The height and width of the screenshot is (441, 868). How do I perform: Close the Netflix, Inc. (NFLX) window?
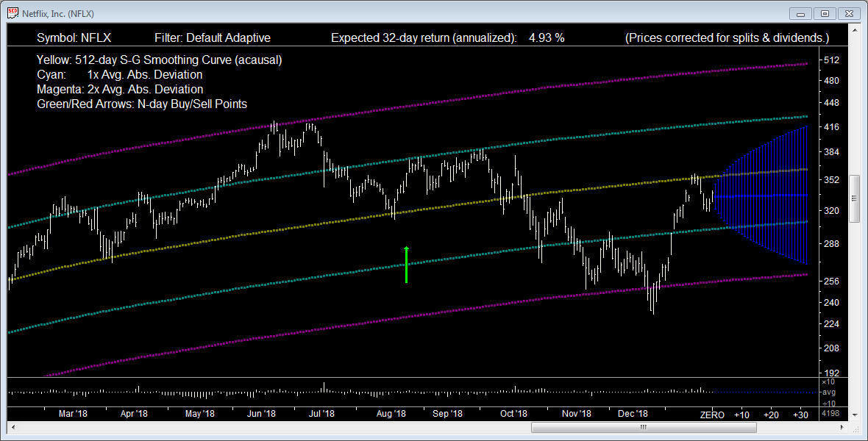(x=849, y=13)
